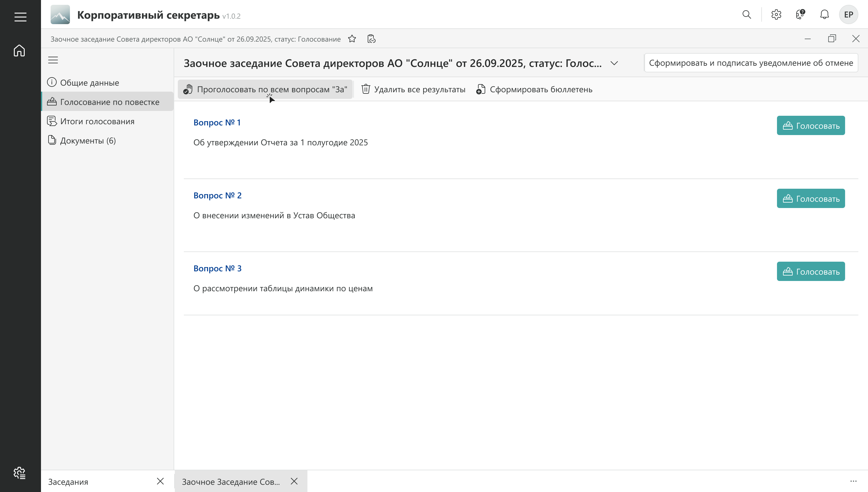Close the Заочное Заседание bottom tab

(x=294, y=481)
